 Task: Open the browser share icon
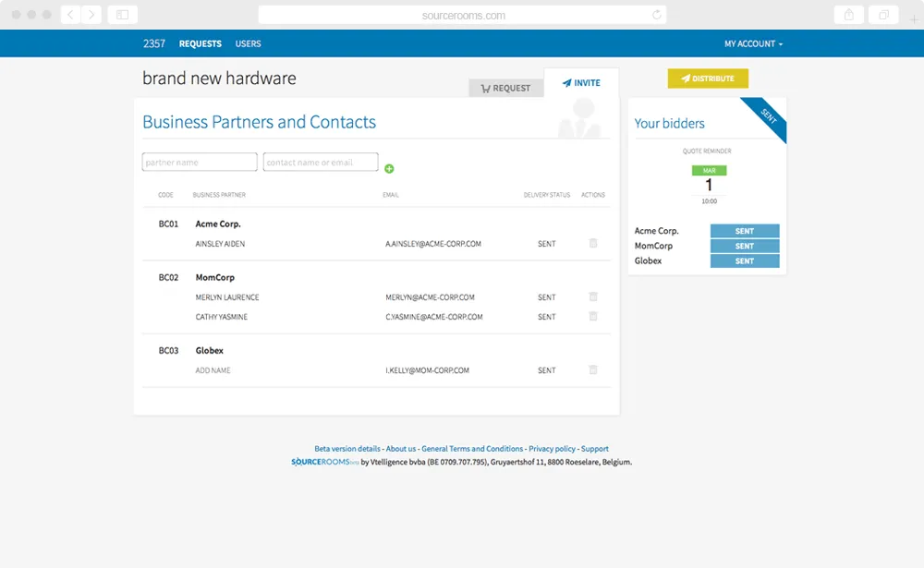pos(848,15)
